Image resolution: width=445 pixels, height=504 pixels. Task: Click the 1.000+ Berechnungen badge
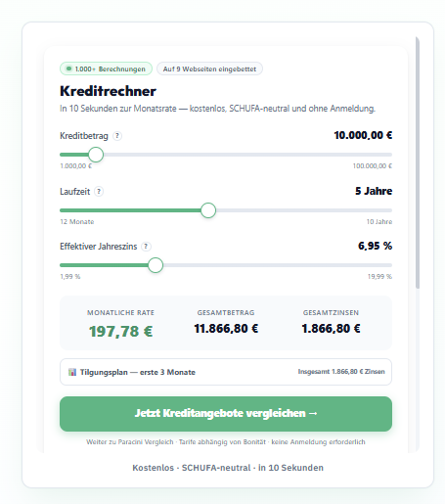coord(106,69)
